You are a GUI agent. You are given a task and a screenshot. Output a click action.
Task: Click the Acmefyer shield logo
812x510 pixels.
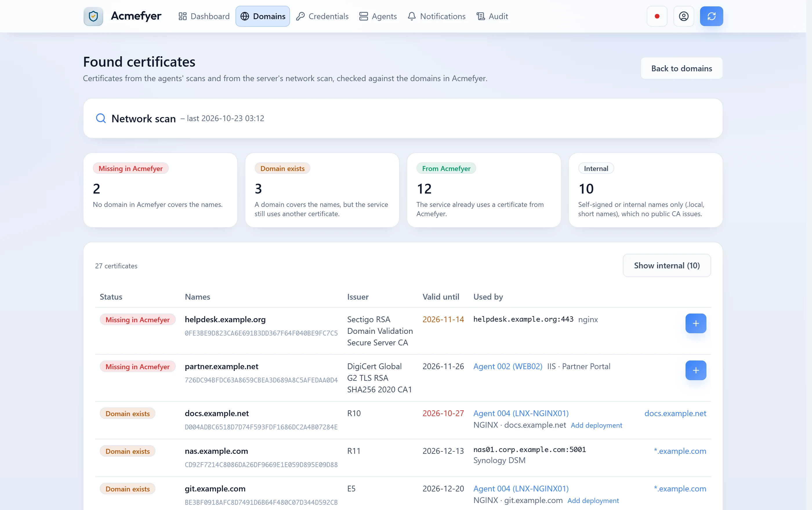[x=93, y=16]
